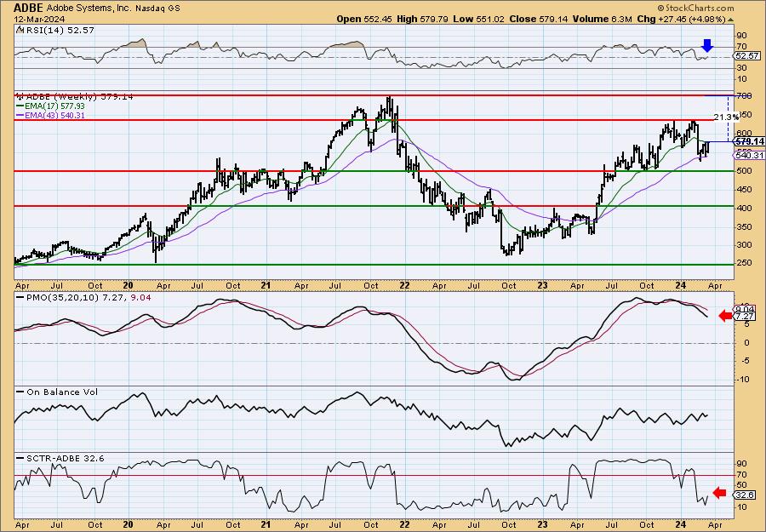Image resolution: width=766 pixels, height=532 pixels.
Task: Click the 7.27 PMO value tag on the right axis
Action: [x=745, y=317]
